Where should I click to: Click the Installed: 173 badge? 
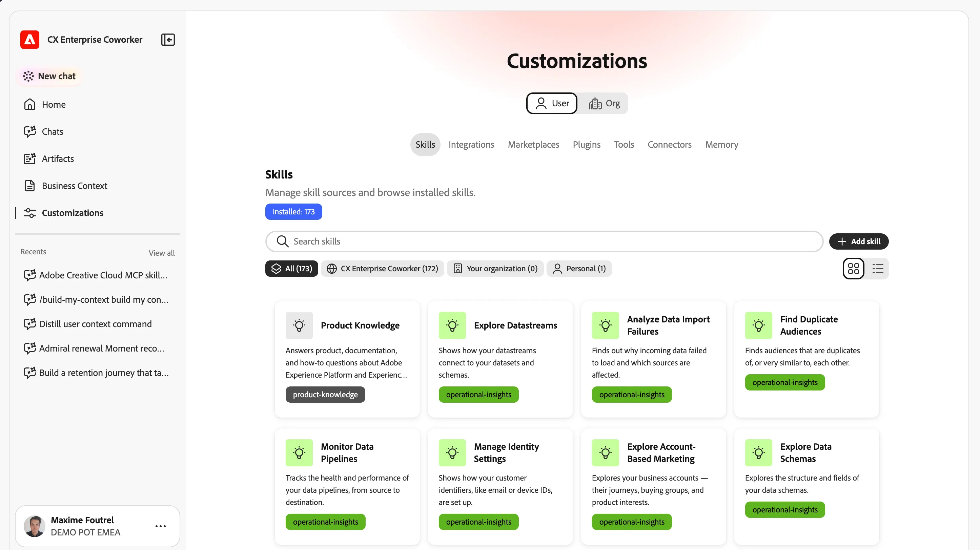click(x=293, y=212)
